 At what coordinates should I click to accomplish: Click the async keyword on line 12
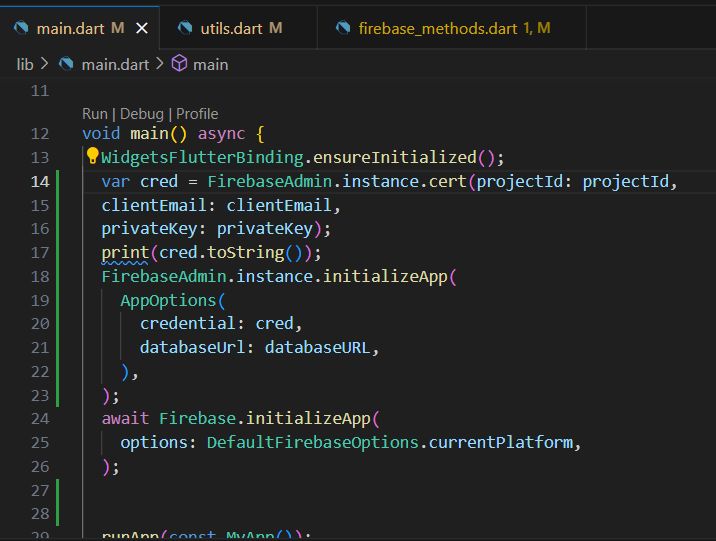[221, 134]
